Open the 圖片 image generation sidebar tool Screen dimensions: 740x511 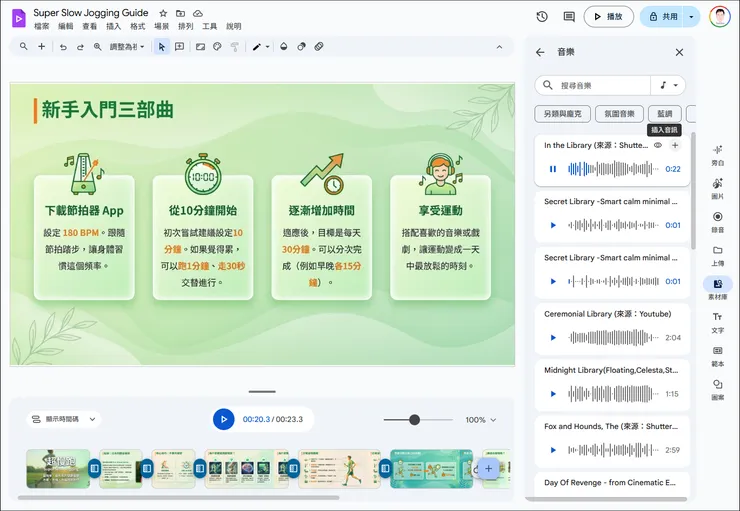(717, 188)
